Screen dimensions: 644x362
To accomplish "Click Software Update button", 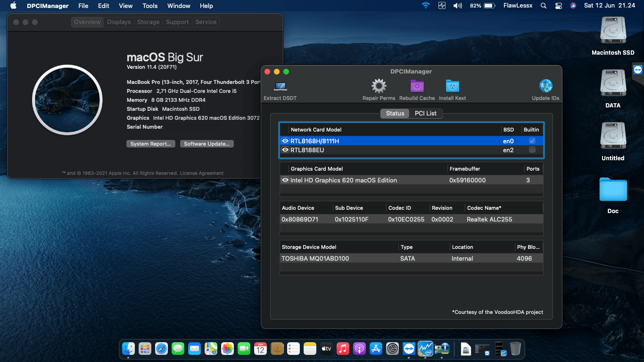I will [206, 144].
